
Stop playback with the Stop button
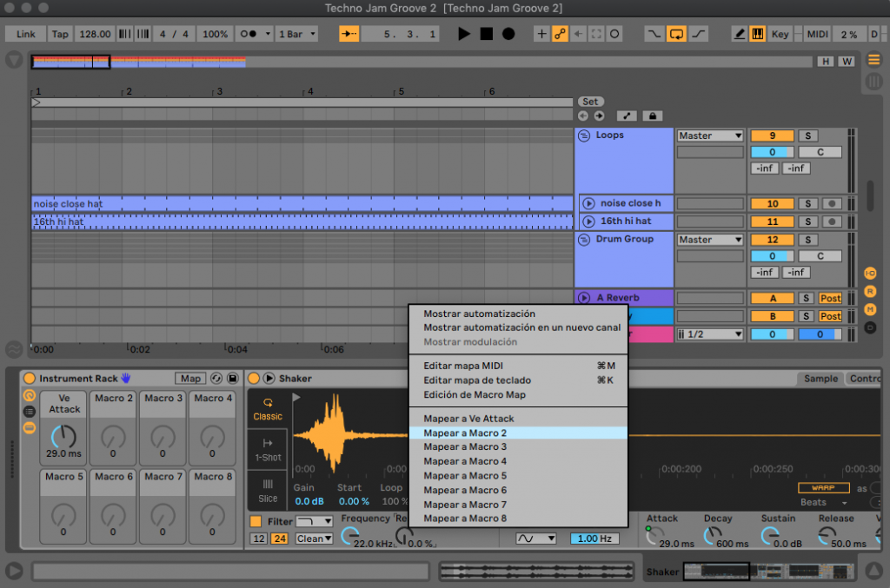[487, 34]
